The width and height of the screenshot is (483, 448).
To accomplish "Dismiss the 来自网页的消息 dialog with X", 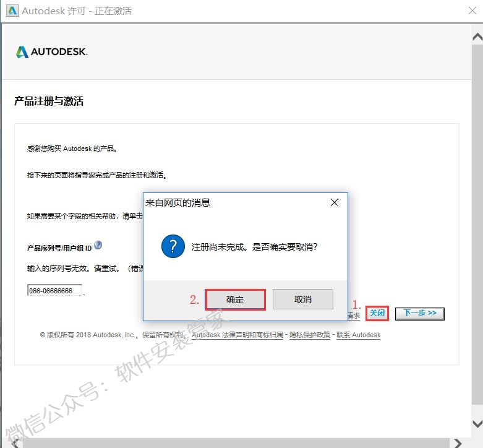I will 334,203.
